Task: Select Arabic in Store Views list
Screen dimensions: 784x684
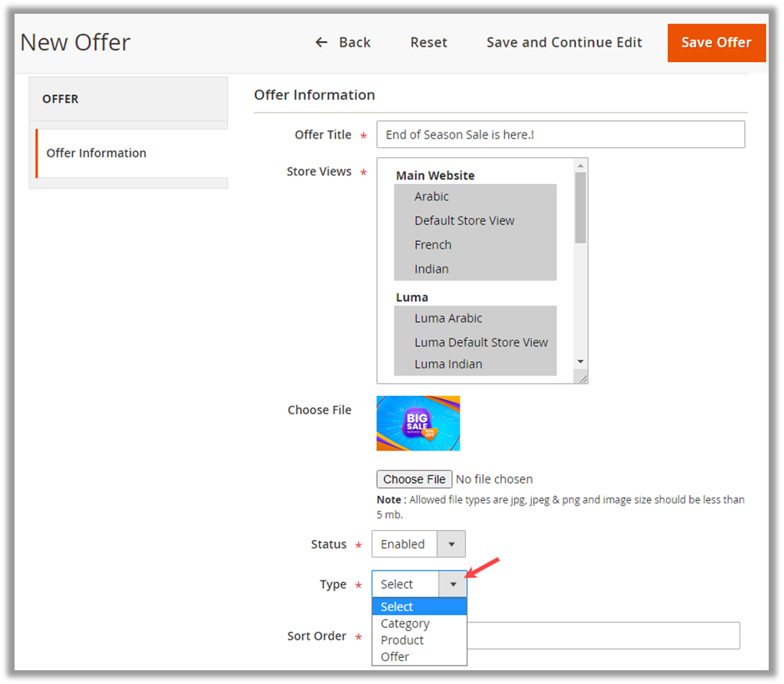Action: pyautogui.click(x=431, y=197)
